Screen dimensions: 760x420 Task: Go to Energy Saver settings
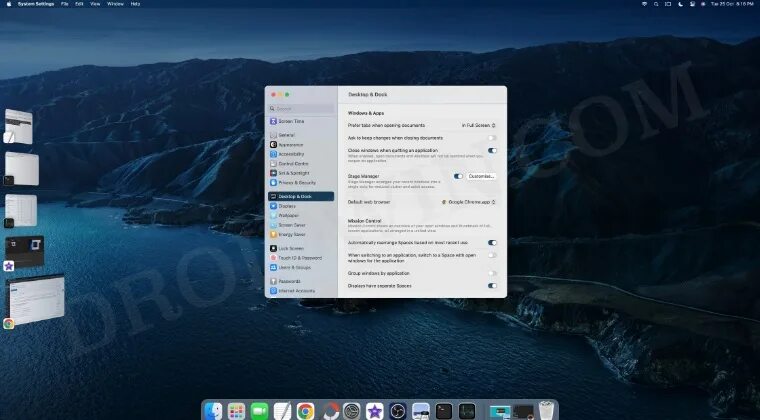click(x=301, y=234)
